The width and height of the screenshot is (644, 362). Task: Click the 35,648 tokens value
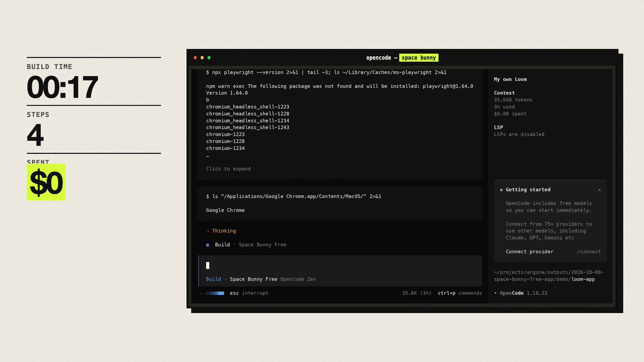pyautogui.click(x=514, y=100)
